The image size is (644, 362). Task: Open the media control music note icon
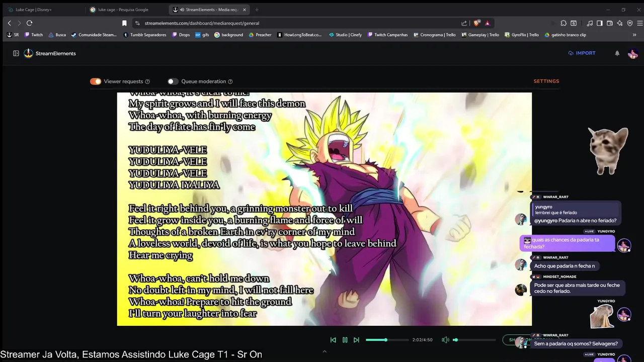(x=590, y=23)
